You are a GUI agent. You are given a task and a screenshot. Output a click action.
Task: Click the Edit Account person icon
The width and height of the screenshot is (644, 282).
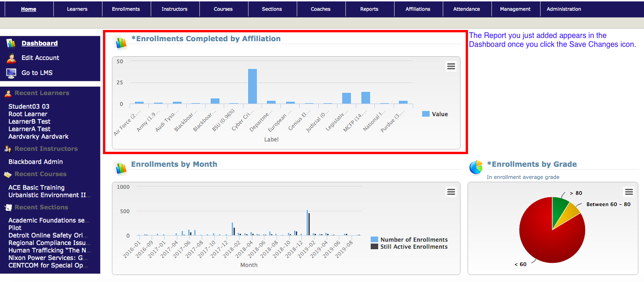11,58
